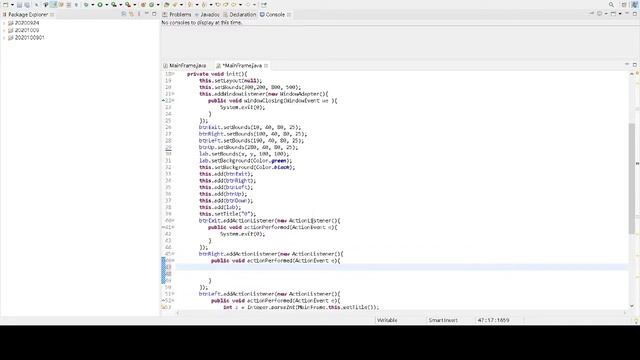Click the this.setTitle("0") code line

pyautogui.click(x=227, y=214)
